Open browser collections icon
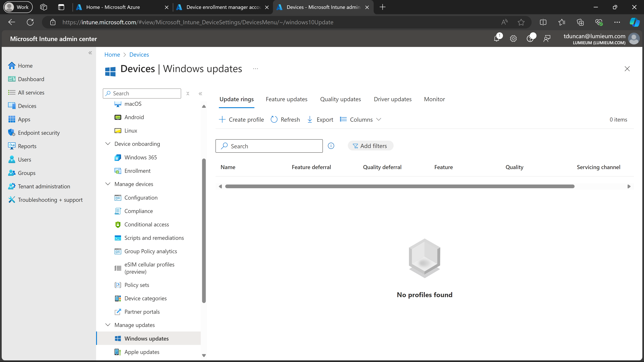 580,22
